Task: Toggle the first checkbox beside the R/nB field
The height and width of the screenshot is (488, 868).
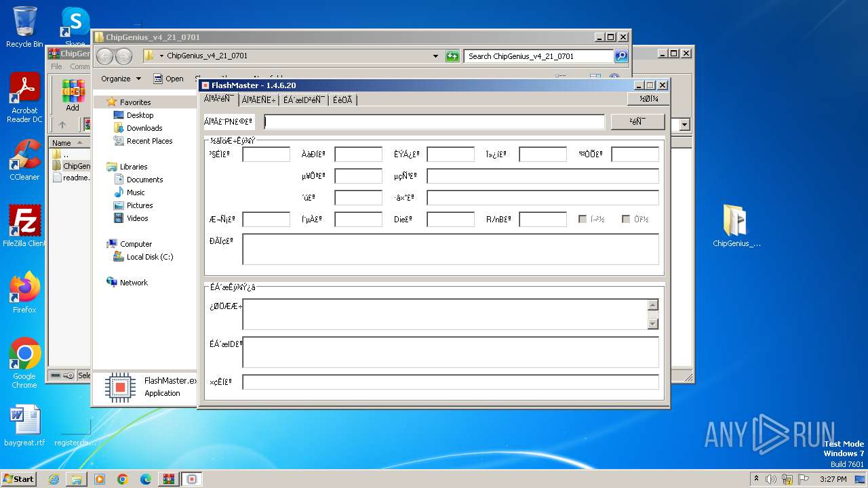Action: 583,219
